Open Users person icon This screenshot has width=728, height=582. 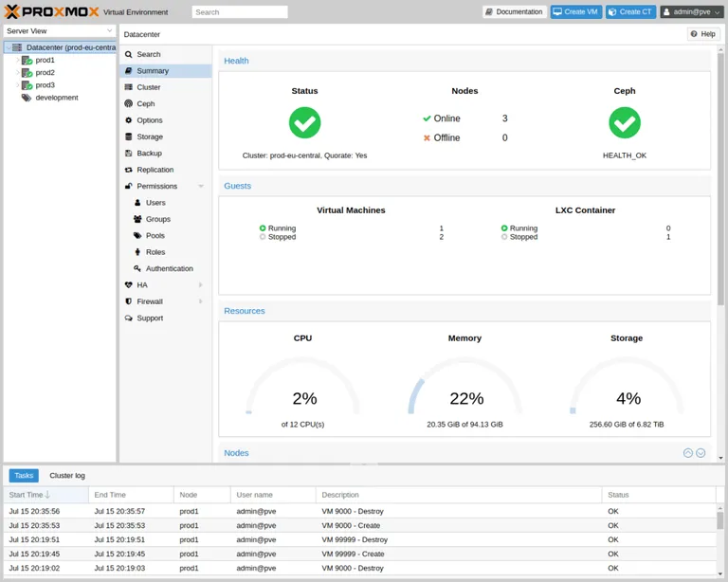137,203
